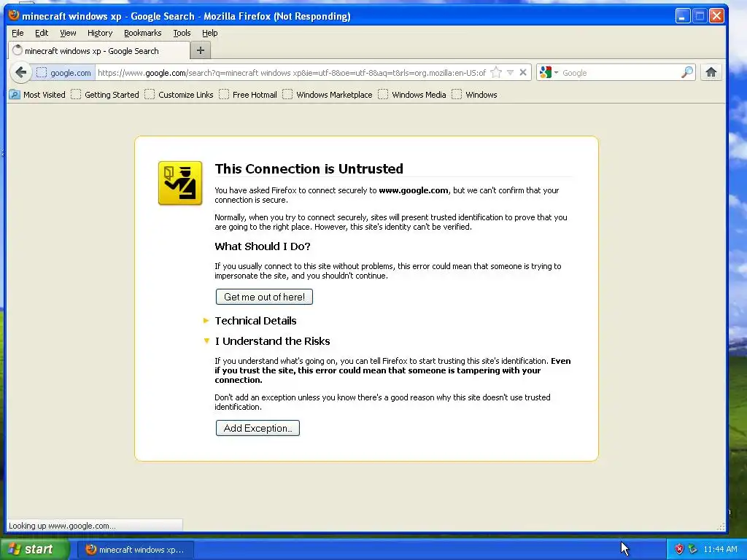747x560 pixels.
Task: Open the History menu
Action: [x=99, y=33]
